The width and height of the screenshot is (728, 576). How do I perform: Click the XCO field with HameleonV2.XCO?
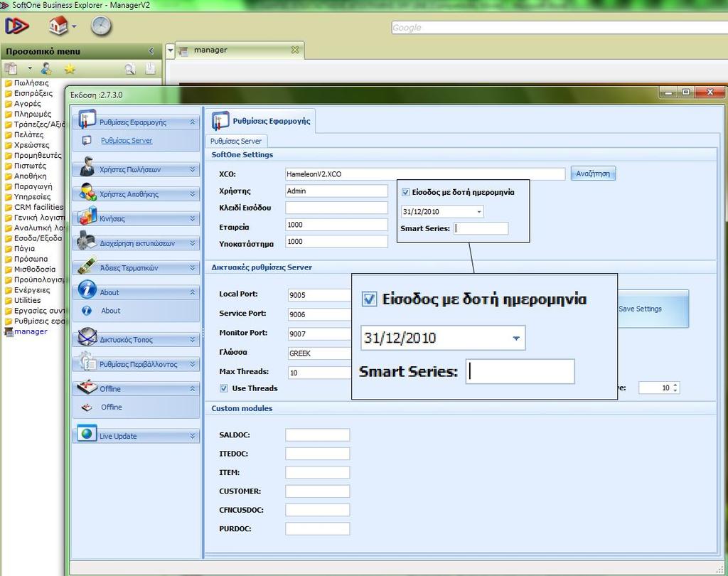click(425, 174)
